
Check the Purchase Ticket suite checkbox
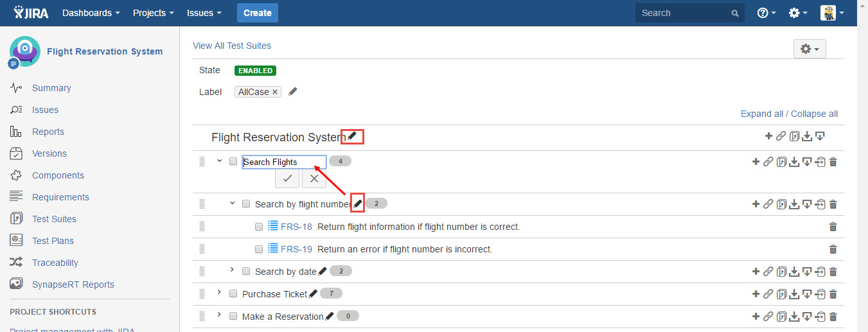point(233,294)
